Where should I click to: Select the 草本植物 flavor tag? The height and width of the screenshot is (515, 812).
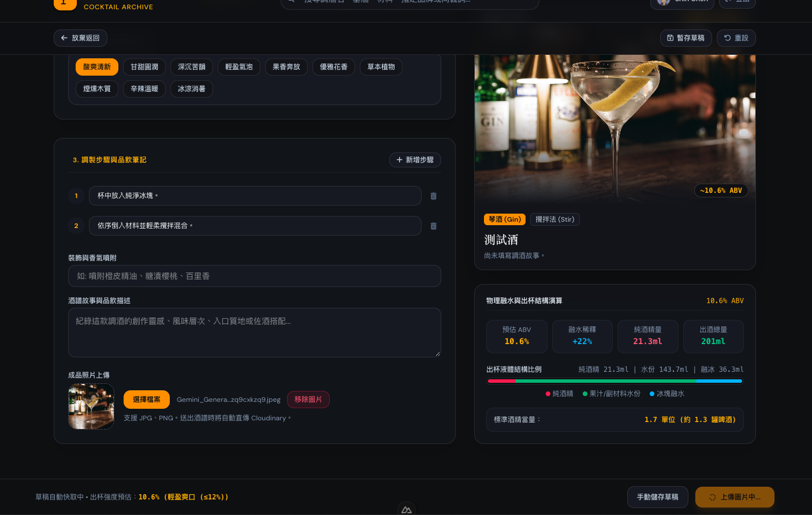381,67
